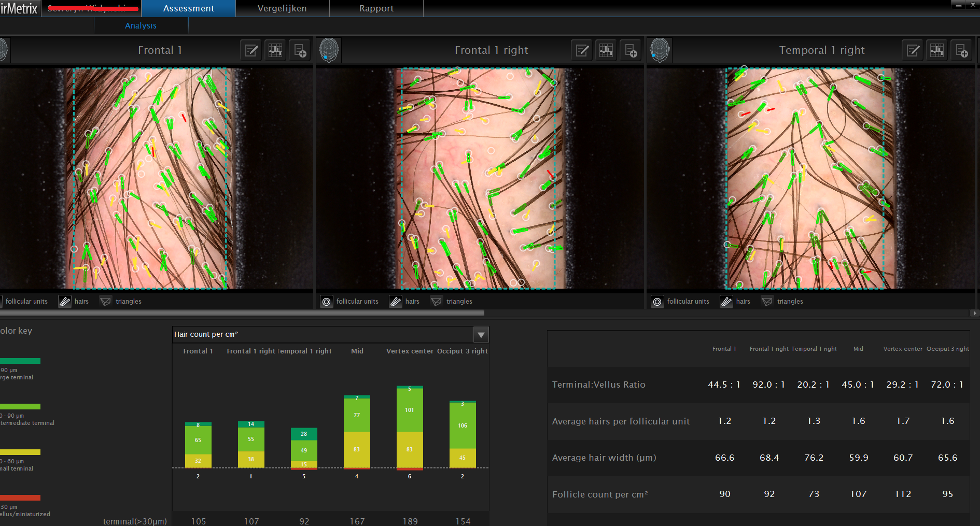Click head location icon for Temporal 1 right
This screenshot has height=526, width=980.
point(660,50)
